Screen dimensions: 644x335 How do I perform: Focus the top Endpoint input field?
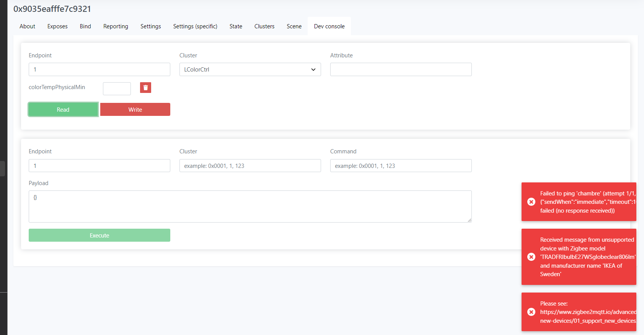(99, 70)
